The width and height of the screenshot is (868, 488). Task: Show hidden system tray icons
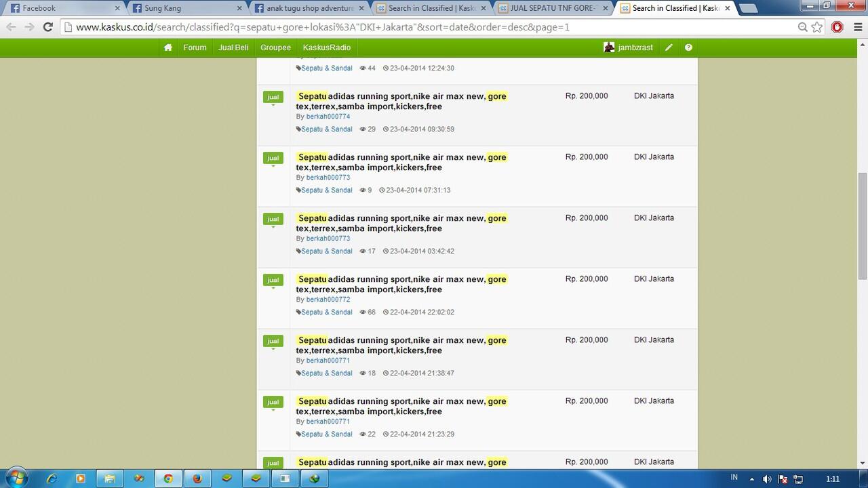[751, 479]
